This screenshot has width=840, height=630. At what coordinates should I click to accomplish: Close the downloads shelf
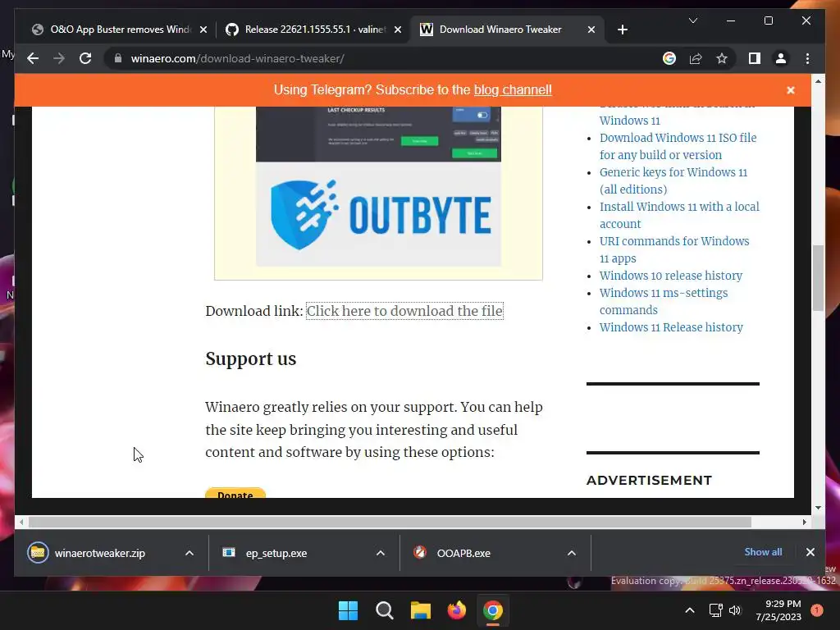[810, 552]
